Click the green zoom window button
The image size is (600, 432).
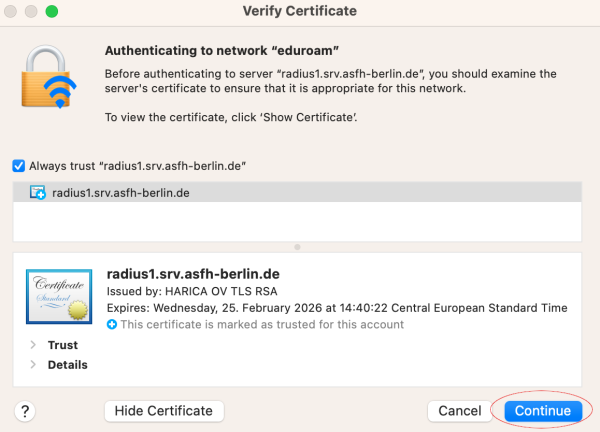pos(52,11)
